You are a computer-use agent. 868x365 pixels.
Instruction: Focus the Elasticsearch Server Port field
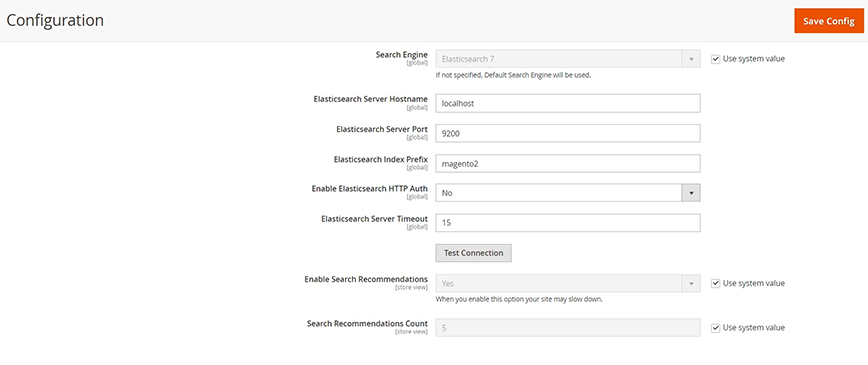[568, 133]
